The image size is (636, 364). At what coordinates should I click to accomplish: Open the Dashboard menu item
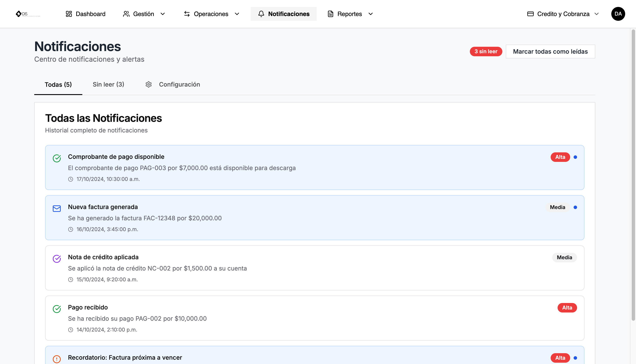(x=86, y=14)
